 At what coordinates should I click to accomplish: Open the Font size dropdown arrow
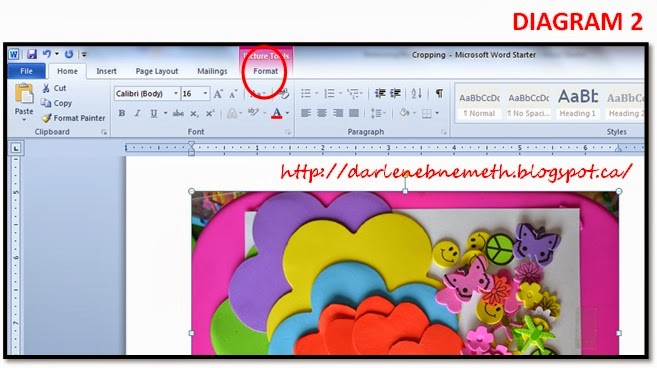point(205,93)
